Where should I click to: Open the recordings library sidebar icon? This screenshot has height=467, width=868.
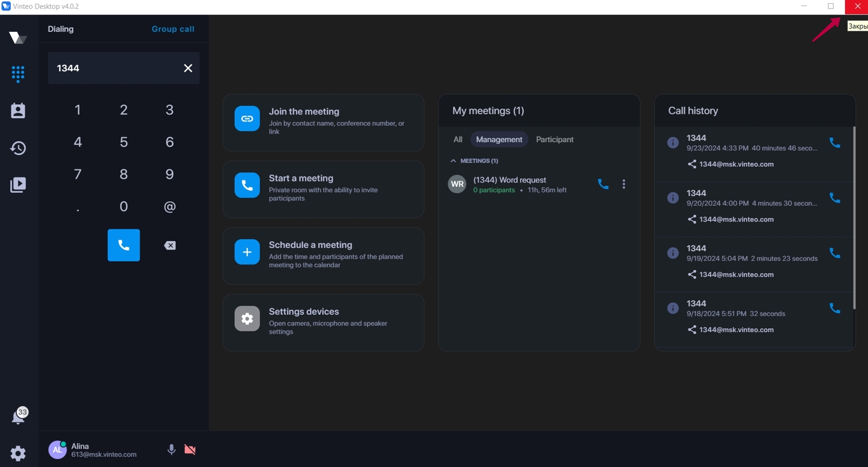click(18, 185)
